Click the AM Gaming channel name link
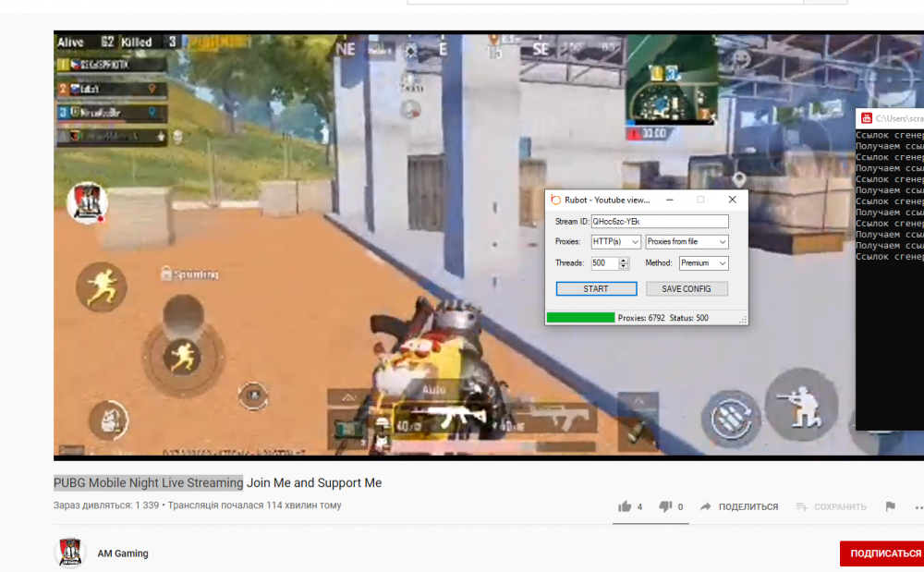Viewport: 924px width, 572px height. coord(123,554)
